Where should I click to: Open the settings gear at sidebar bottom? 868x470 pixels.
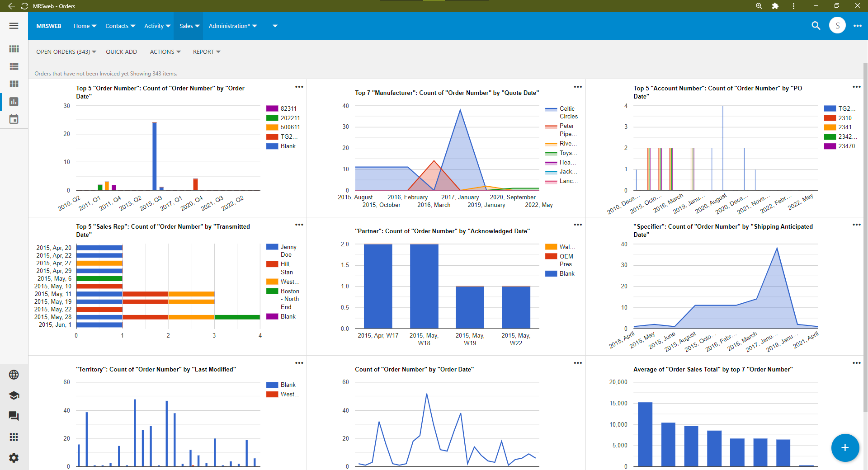tap(14, 458)
